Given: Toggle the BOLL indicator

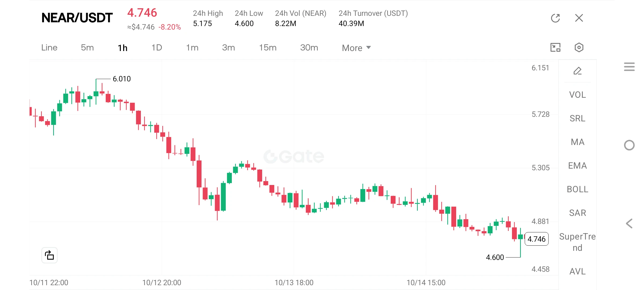Looking at the screenshot, I should click(577, 189).
